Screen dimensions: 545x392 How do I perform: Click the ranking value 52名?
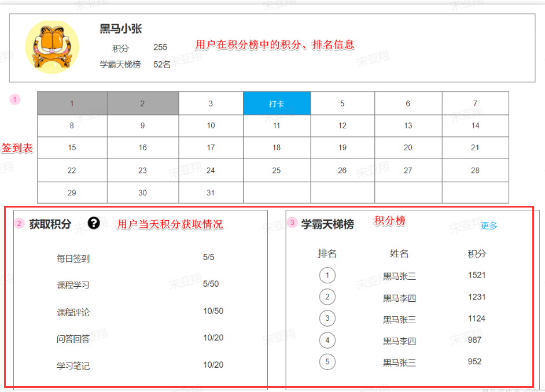coord(162,65)
